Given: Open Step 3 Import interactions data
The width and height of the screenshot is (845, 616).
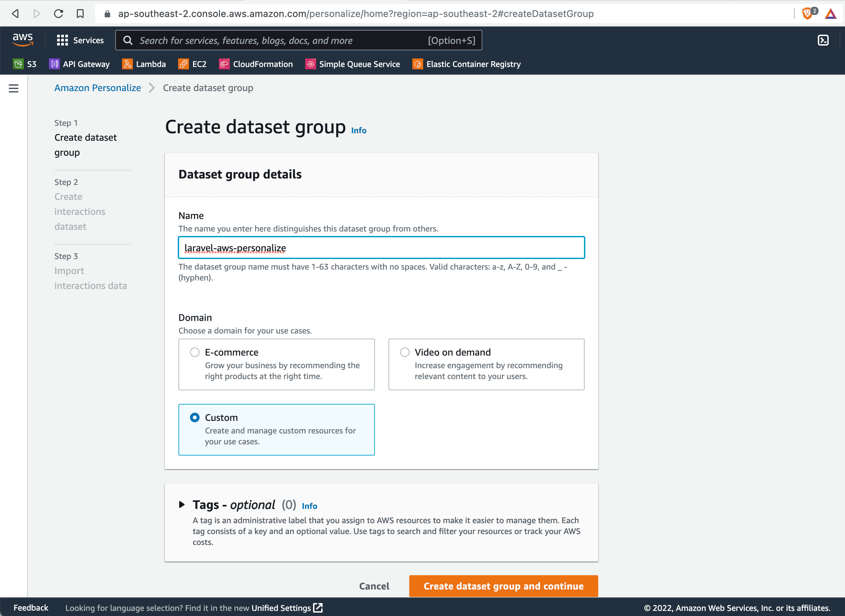Looking at the screenshot, I should [90, 278].
